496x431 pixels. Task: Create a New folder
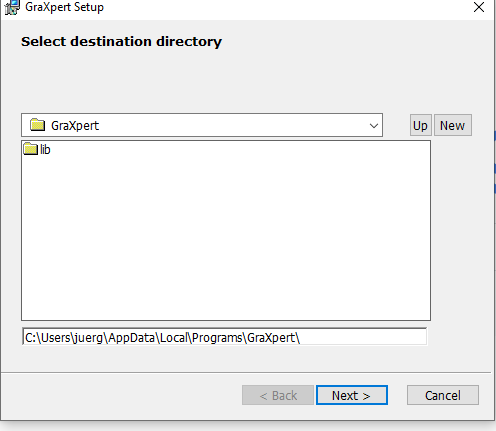tap(453, 125)
